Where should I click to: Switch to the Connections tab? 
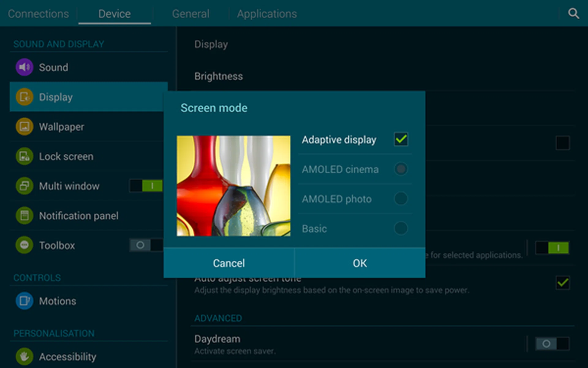click(x=38, y=13)
